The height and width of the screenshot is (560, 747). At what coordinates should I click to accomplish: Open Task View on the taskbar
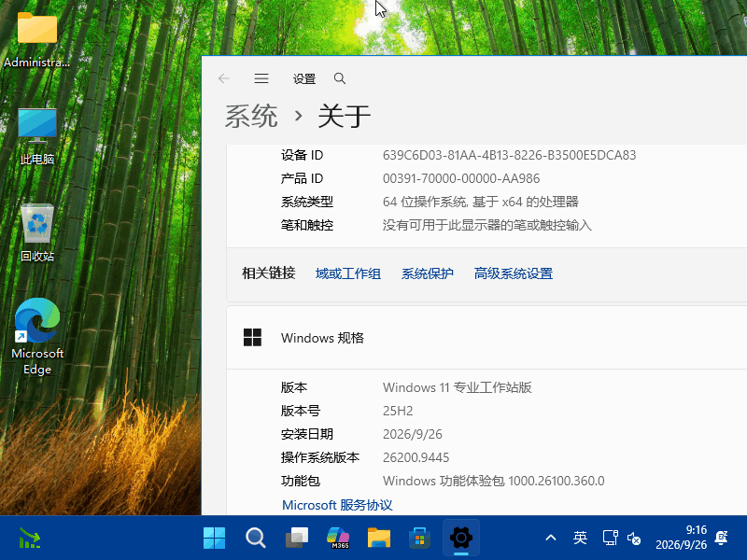(x=297, y=539)
